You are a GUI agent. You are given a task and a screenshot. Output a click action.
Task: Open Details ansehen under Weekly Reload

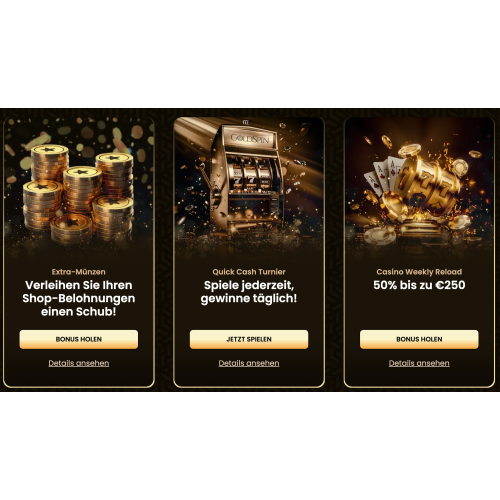pyautogui.click(x=419, y=363)
